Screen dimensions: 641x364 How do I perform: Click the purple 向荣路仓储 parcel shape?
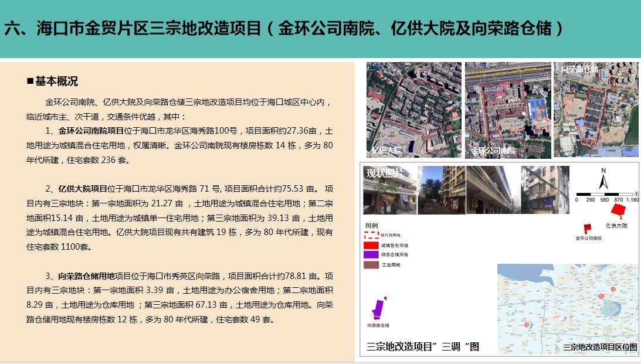(379, 307)
